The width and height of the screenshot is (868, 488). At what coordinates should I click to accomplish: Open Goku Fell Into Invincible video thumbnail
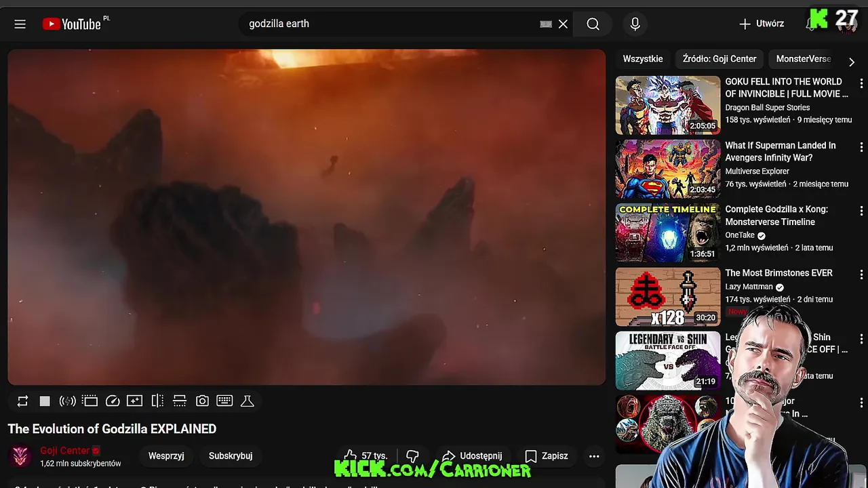668,105
